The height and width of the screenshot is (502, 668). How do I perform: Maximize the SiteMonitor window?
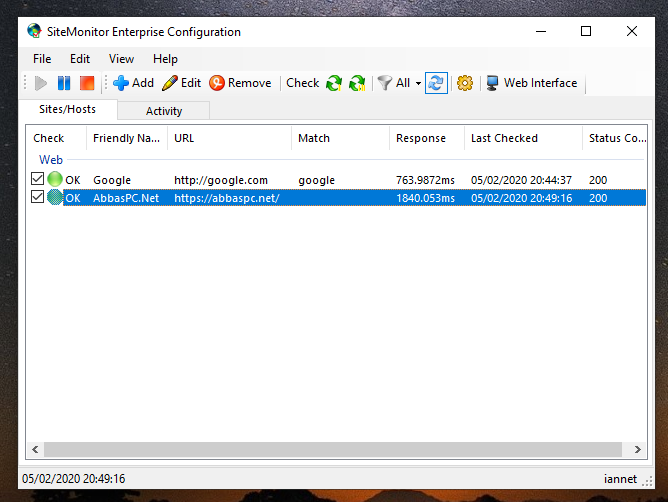586,31
